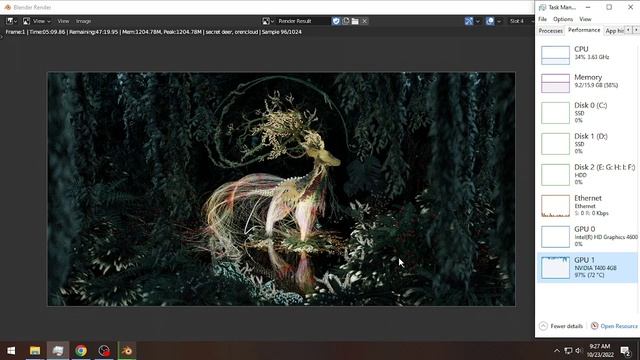Open the clock showing 9:27 AM

tap(600, 351)
